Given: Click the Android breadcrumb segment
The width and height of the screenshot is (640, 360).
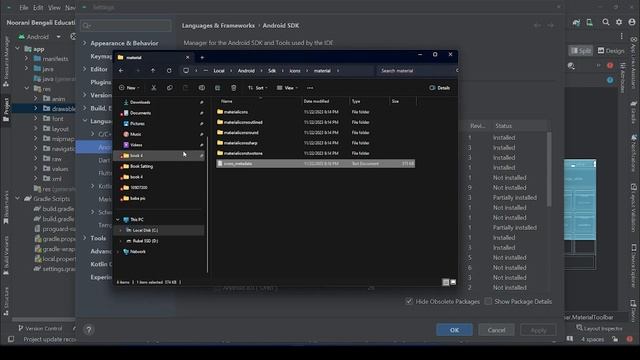Looking at the screenshot, I should (x=246, y=71).
